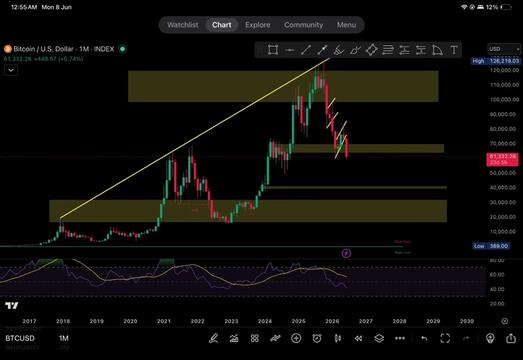
Task: Open the three-dots more options
Action: coord(400,338)
